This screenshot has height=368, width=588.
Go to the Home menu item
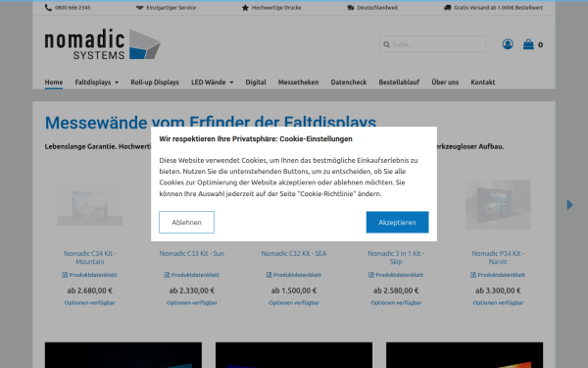pos(54,82)
